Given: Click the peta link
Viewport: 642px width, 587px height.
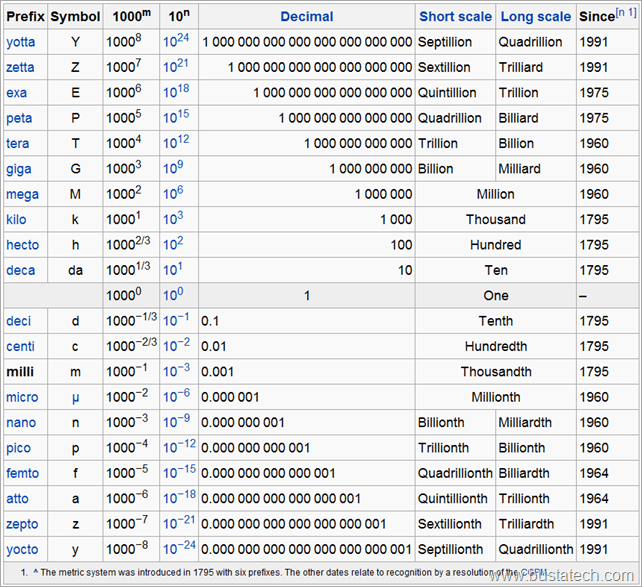Looking at the screenshot, I should click(x=19, y=118).
